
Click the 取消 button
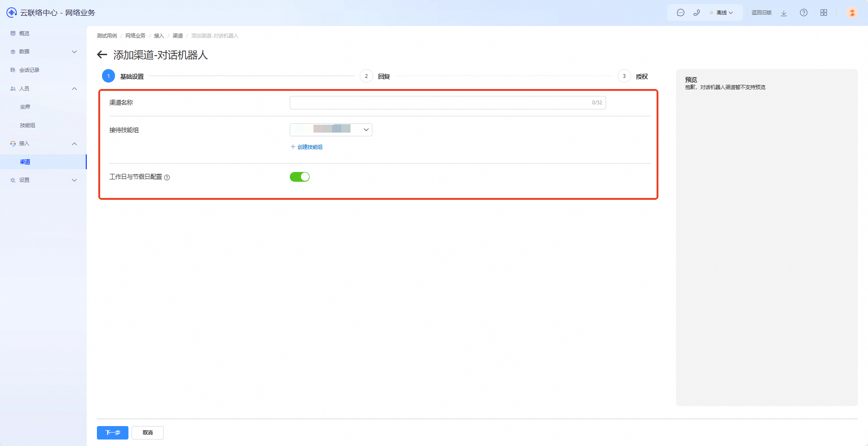coord(147,433)
